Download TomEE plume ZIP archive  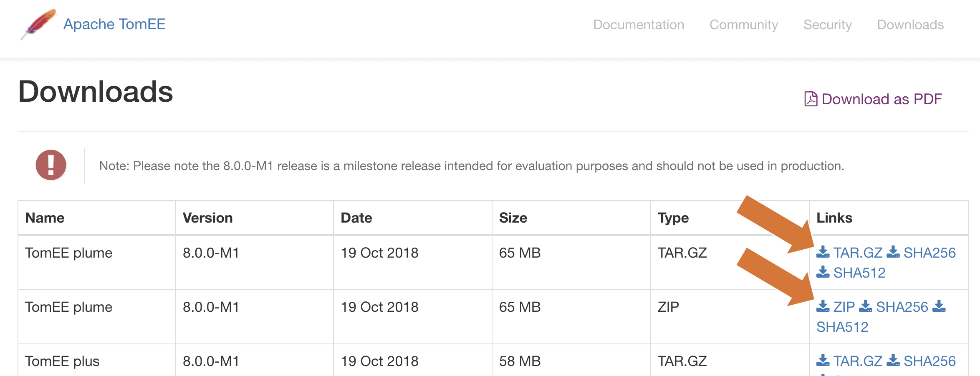844,307
